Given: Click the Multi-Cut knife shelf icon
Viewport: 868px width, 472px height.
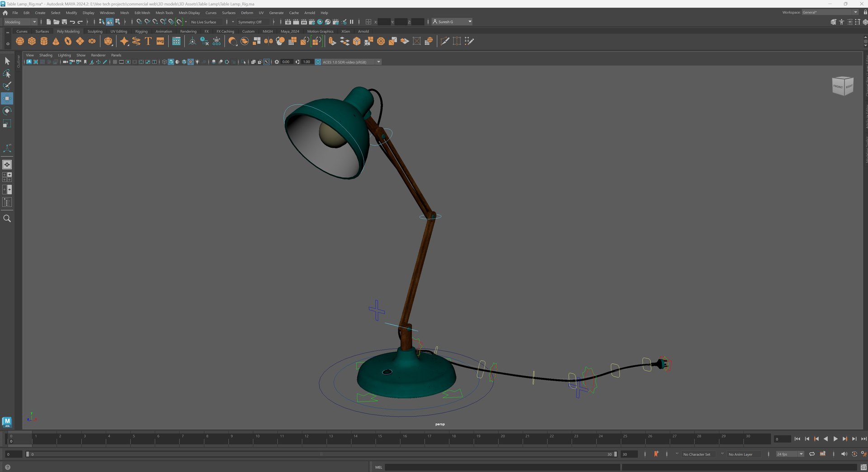Looking at the screenshot, I should (445, 41).
